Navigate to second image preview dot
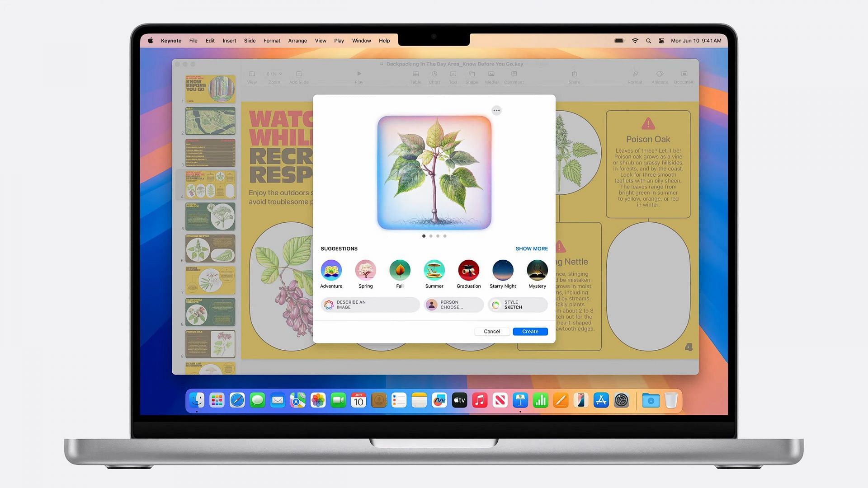 pyautogui.click(x=430, y=236)
